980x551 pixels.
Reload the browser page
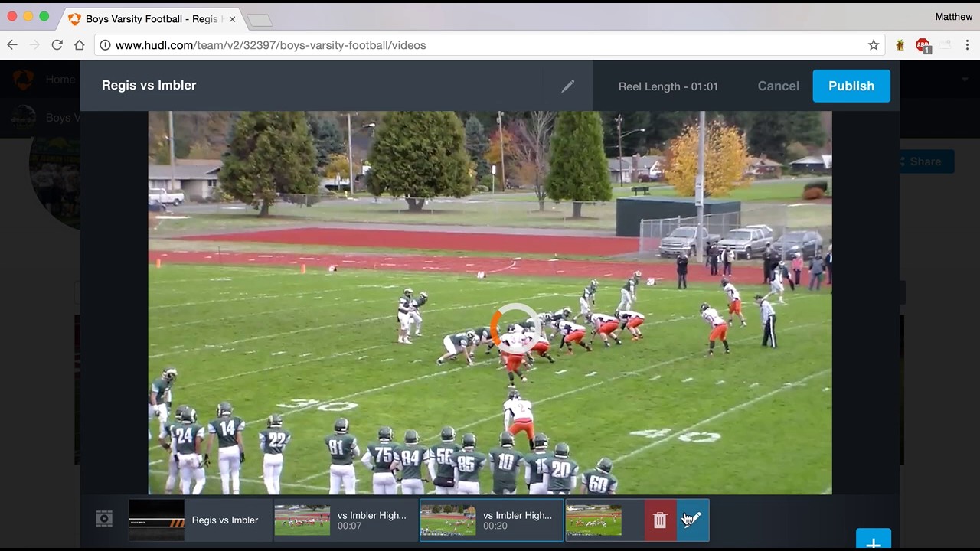point(57,45)
